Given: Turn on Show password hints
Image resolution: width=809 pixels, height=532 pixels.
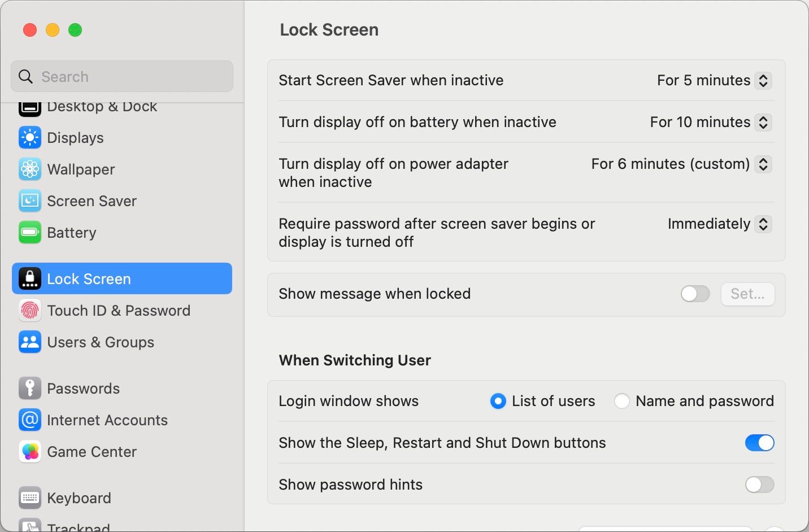Looking at the screenshot, I should pyautogui.click(x=759, y=485).
